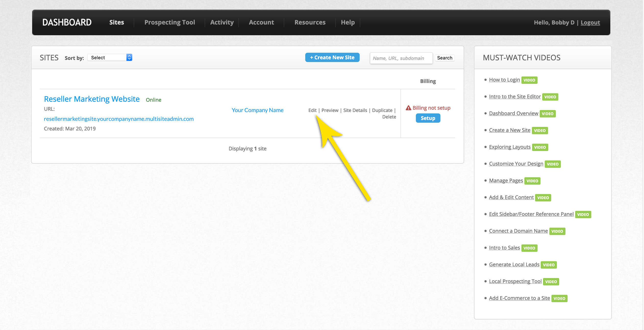Click the Created: Mar 20, 2019 text

(x=70, y=129)
